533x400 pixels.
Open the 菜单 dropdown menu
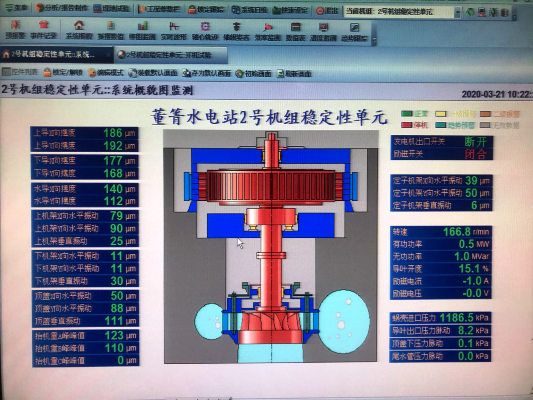(17, 7)
